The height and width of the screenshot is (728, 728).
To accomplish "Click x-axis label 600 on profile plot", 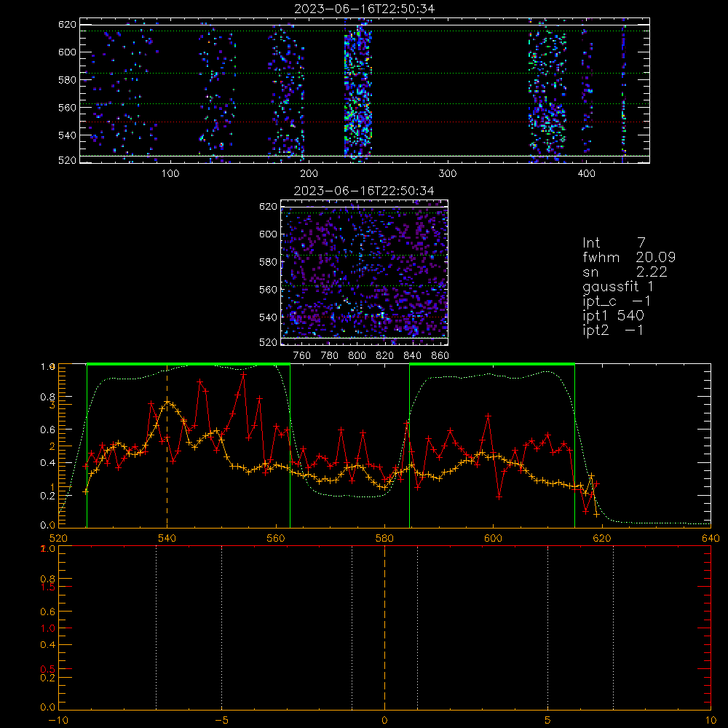I will point(494,538).
